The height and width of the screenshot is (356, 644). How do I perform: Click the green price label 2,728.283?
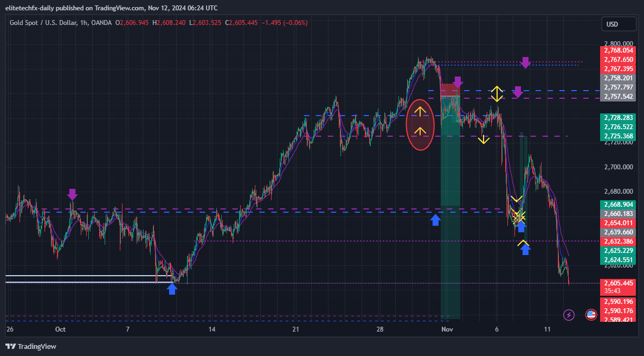click(618, 118)
